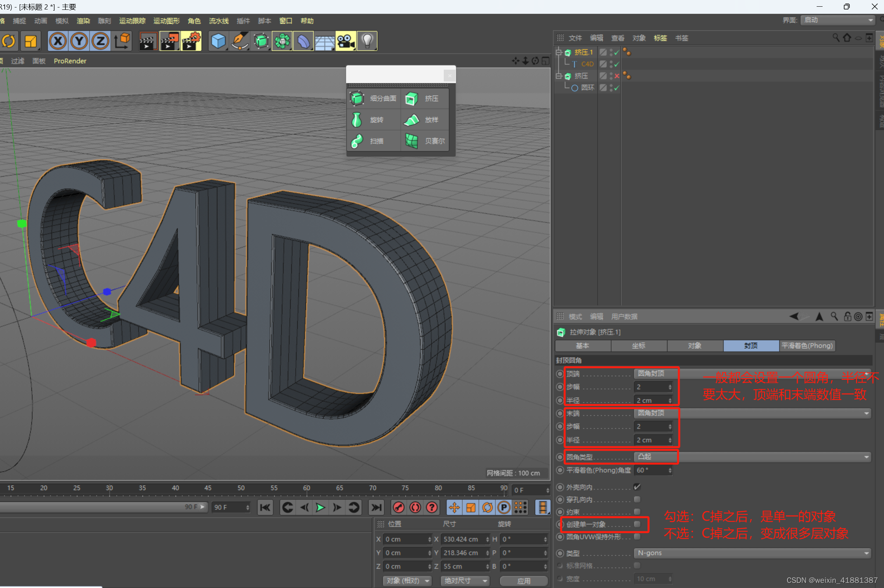Open the 窗口 menu
The width and height of the screenshot is (884, 588).
pos(286,21)
